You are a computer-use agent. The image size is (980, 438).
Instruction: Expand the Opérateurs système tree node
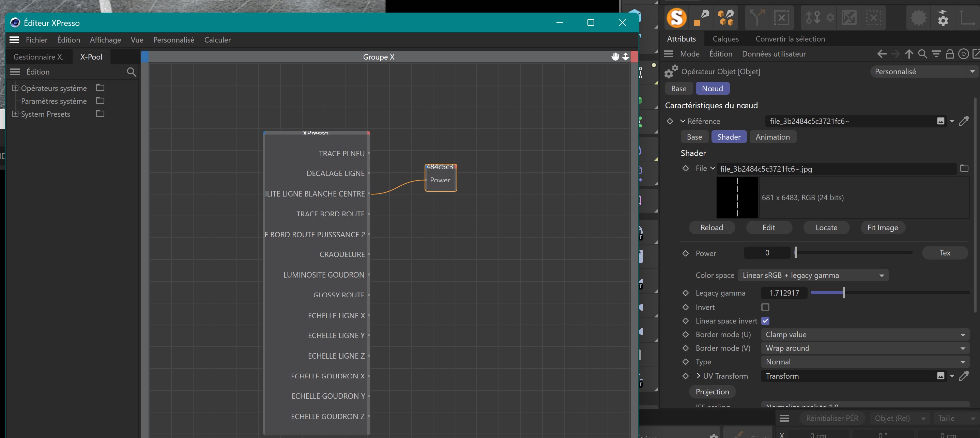coord(15,88)
